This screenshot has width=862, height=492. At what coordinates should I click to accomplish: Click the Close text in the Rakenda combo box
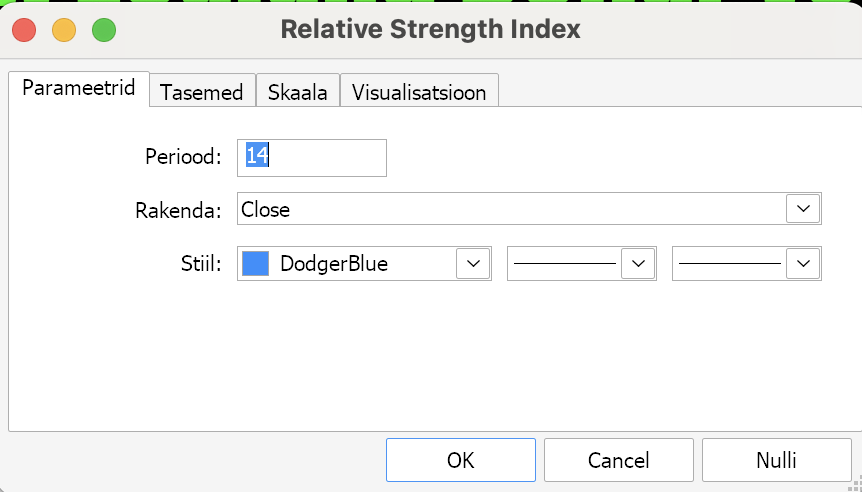click(x=266, y=209)
